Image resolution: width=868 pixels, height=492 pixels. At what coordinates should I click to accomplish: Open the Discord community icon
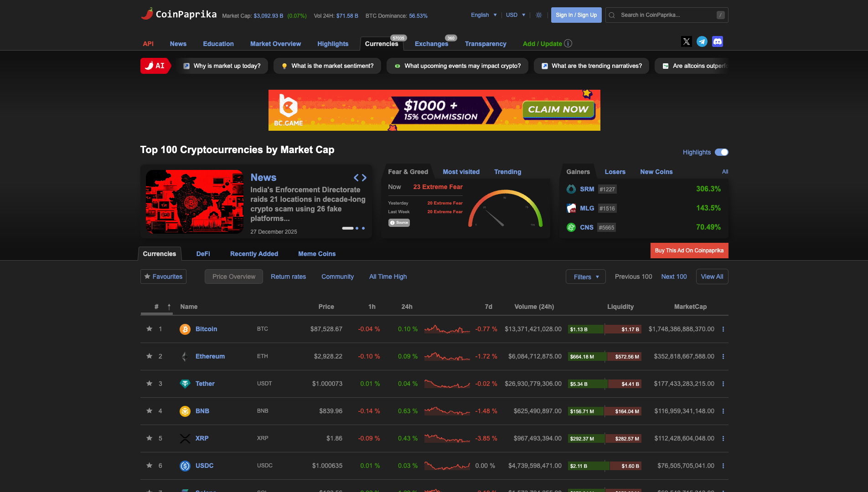point(717,41)
